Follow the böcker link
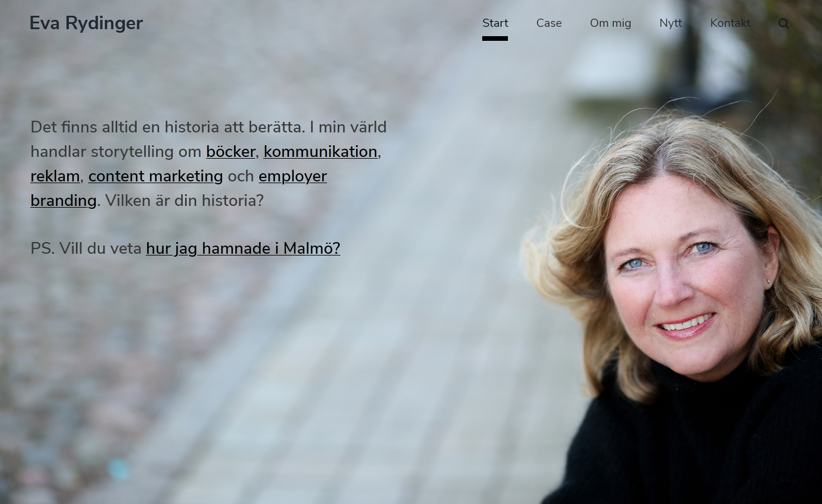This screenshot has width=822, height=504. click(x=231, y=152)
